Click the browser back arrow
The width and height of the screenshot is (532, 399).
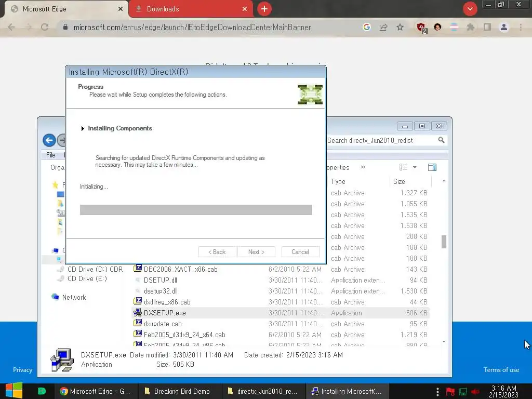[11, 27]
